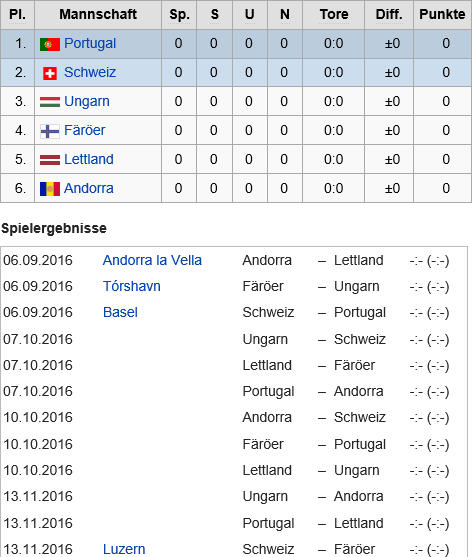
Task: Open the Schweiz team link
Action: [90, 72]
